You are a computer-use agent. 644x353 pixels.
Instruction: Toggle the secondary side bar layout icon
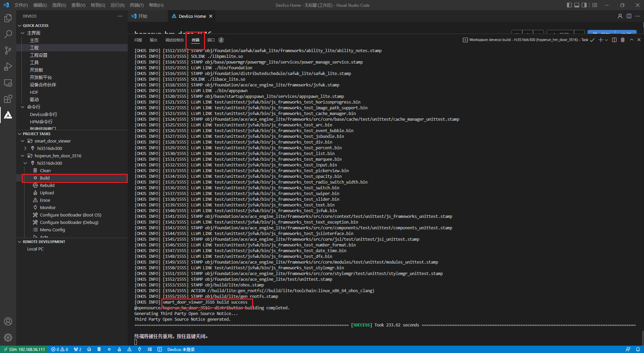[584, 5]
